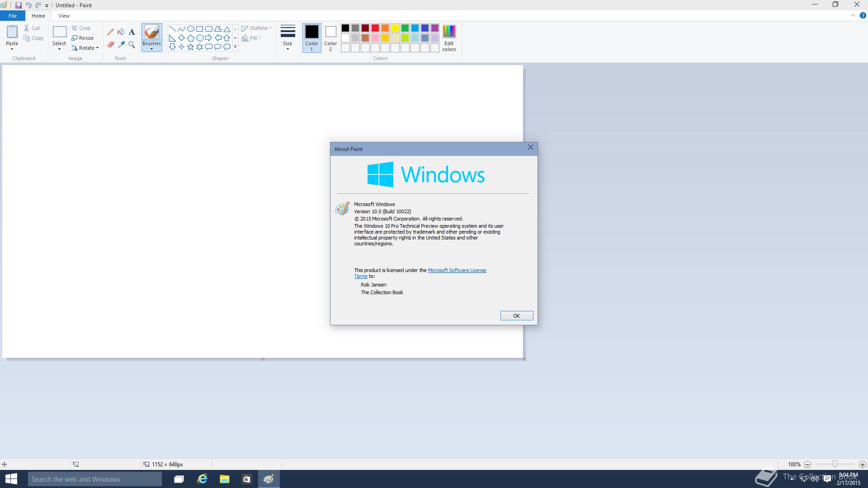This screenshot has height=488, width=868.
Task: Click the zoom out minus button
Action: click(807, 465)
